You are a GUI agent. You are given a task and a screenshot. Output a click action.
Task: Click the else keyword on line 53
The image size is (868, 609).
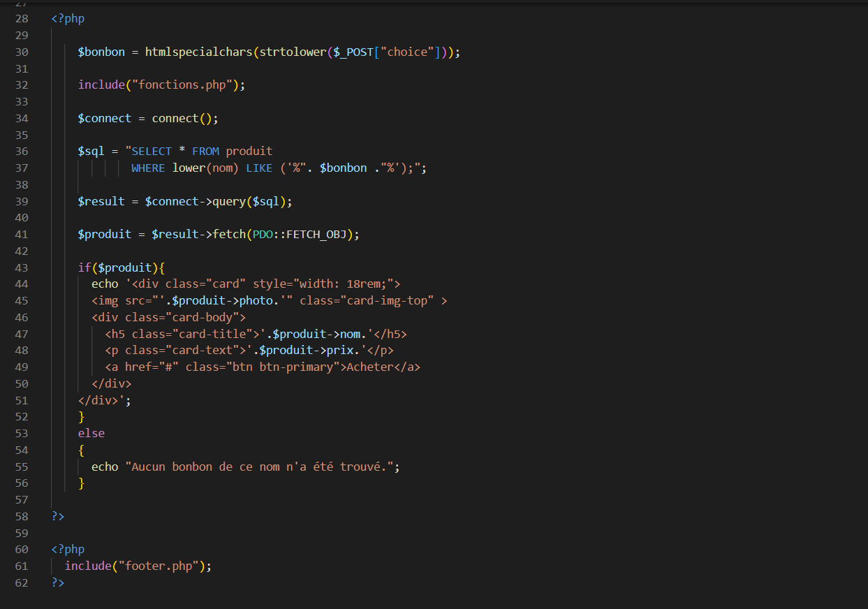[x=91, y=434]
